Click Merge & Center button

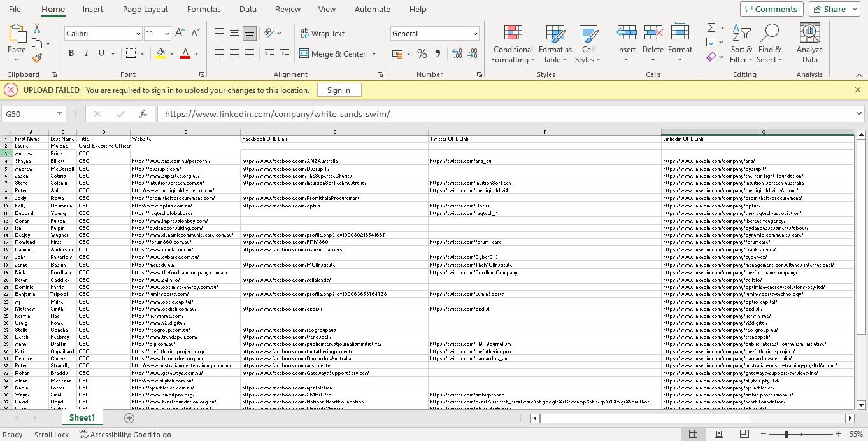[x=332, y=54]
